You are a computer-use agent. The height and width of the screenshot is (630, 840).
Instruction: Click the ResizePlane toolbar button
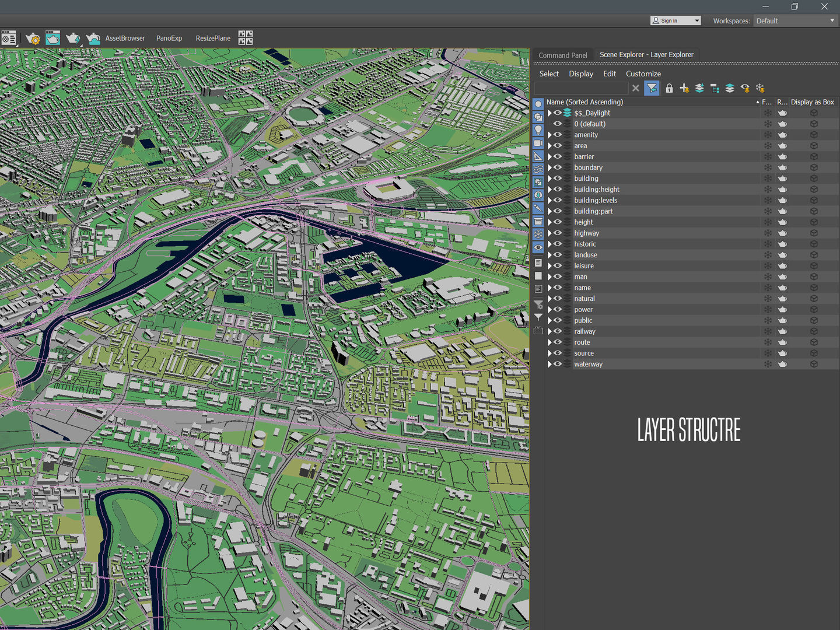[x=213, y=38]
